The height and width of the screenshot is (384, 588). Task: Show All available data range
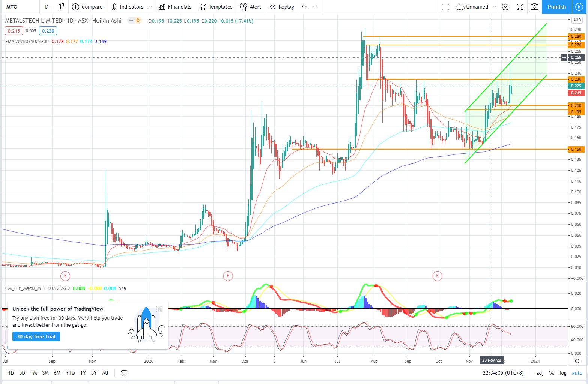(x=105, y=373)
